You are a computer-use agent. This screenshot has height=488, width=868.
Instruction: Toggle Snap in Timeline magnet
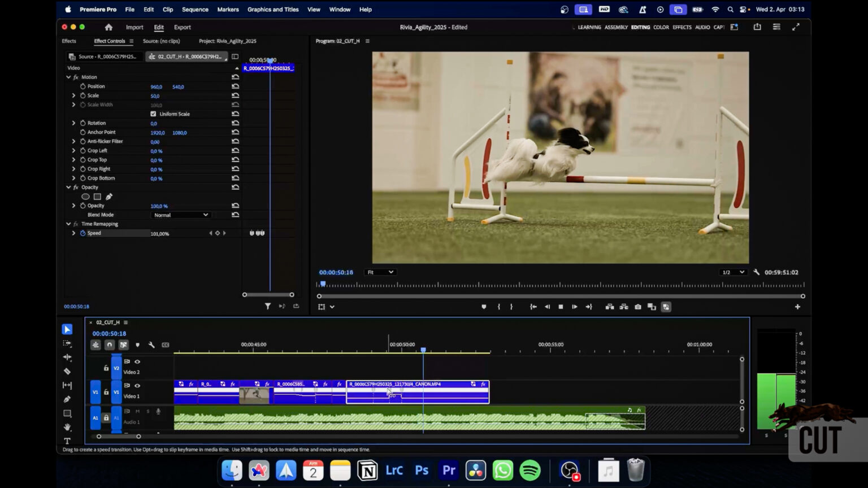[110, 345]
